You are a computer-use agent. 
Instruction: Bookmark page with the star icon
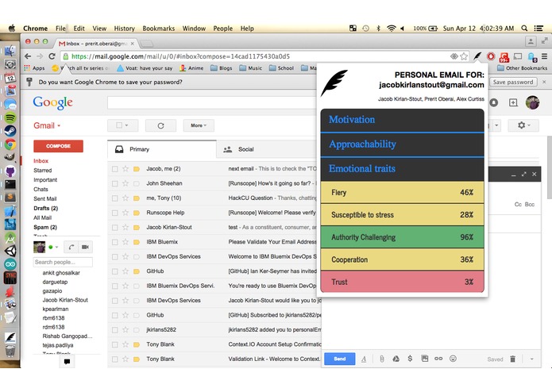click(464, 56)
